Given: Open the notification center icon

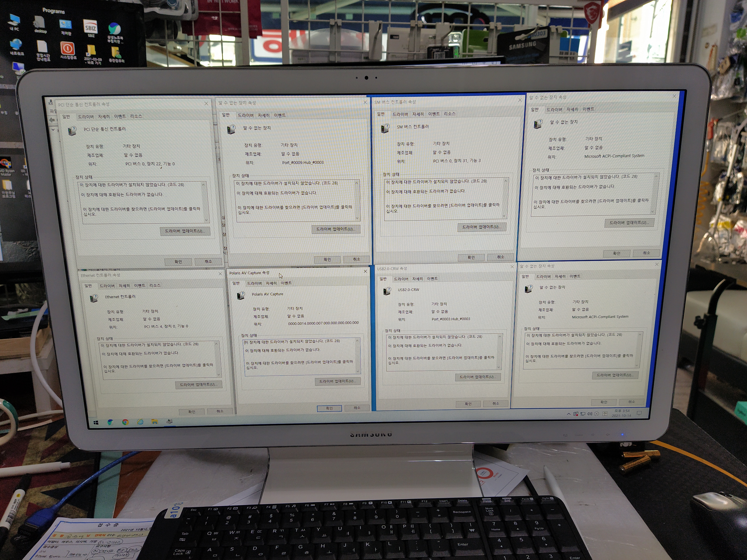Looking at the screenshot, I should (639, 413).
